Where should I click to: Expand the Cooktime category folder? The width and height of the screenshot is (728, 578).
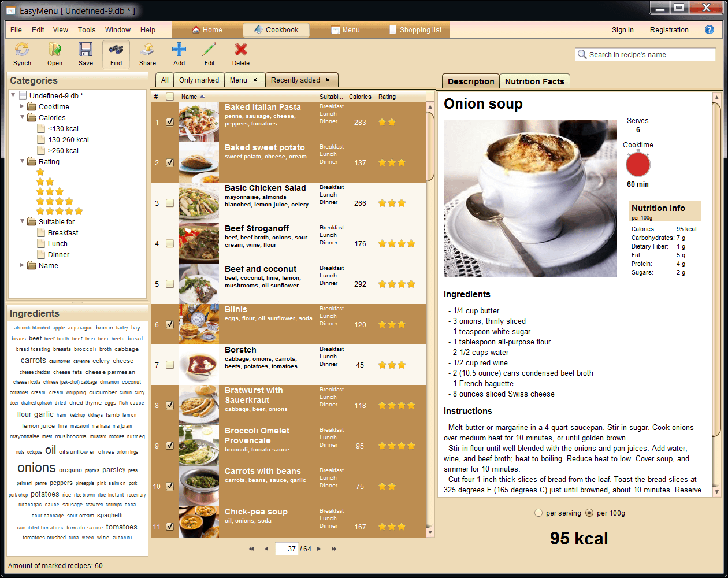23,106
